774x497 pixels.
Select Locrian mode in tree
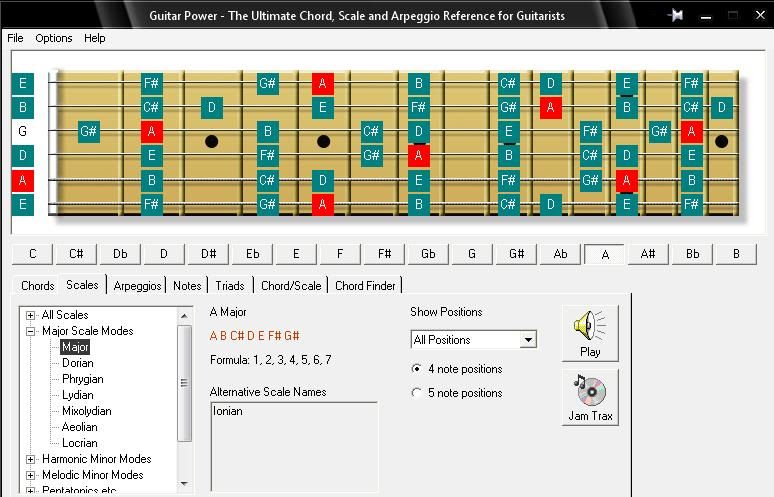[x=79, y=443]
